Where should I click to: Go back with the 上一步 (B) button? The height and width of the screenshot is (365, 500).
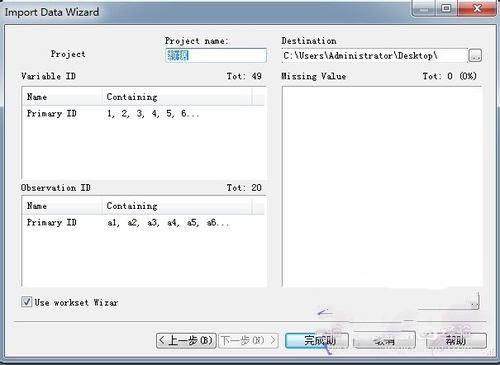click(186, 341)
